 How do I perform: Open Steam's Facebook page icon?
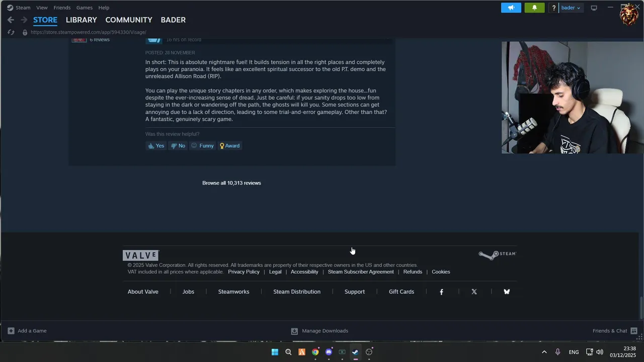(441, 292)
